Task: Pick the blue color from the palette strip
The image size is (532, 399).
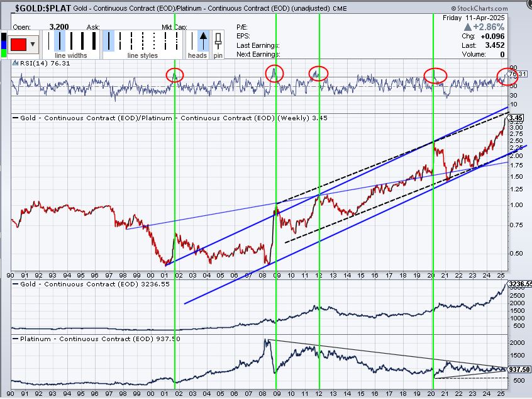Action: pyautogui.click(x=3, y=45)
